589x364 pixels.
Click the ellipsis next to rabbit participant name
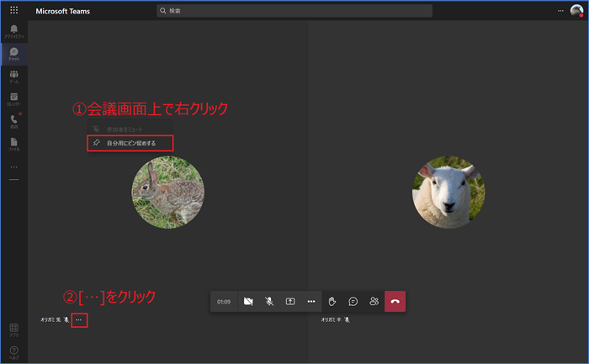(78, 320)
